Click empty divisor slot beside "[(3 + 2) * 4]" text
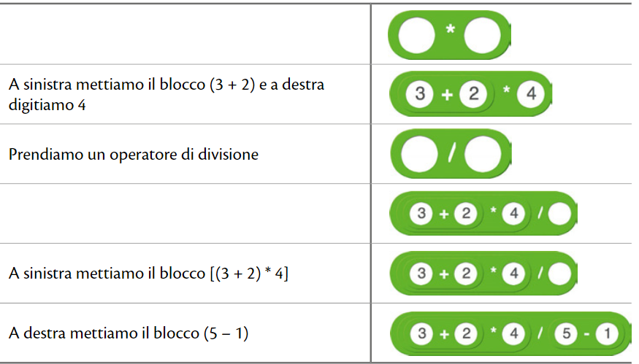The image size is (639, 364). coord(558,274)
